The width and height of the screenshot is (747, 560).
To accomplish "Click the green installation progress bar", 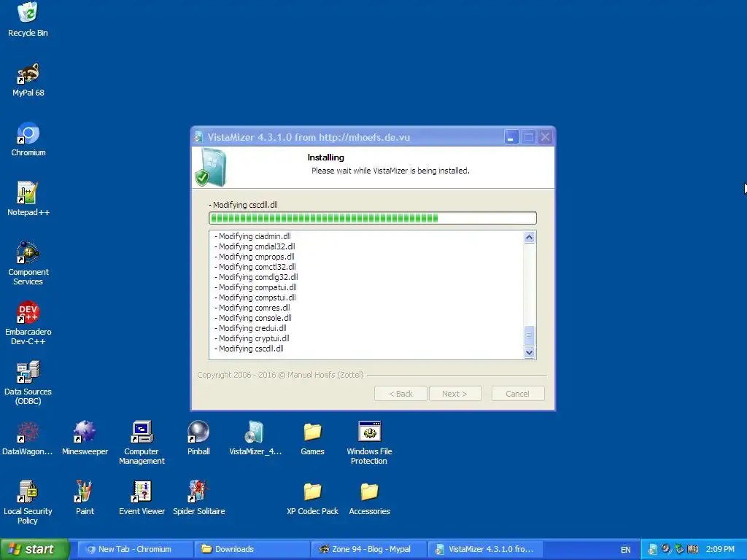I will [x=373, y=218].
